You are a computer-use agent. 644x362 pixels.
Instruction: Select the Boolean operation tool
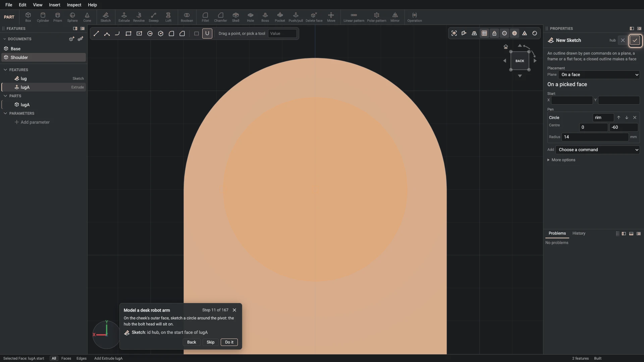click(x=187, y=17)
